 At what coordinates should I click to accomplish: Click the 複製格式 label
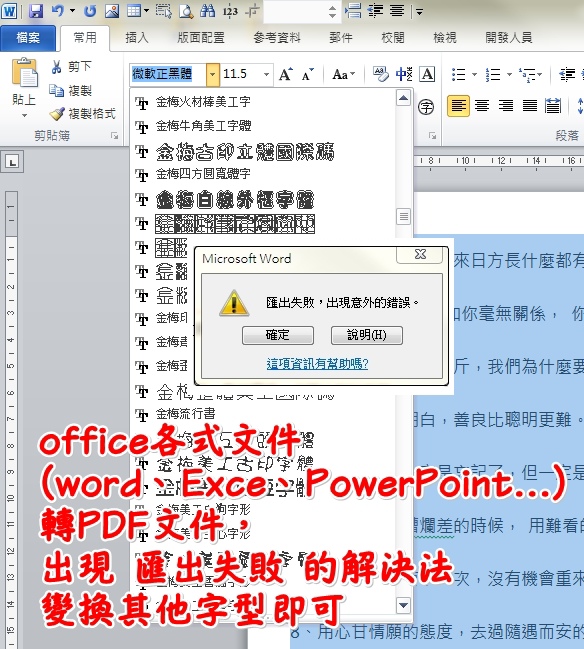tap(91, 114)
